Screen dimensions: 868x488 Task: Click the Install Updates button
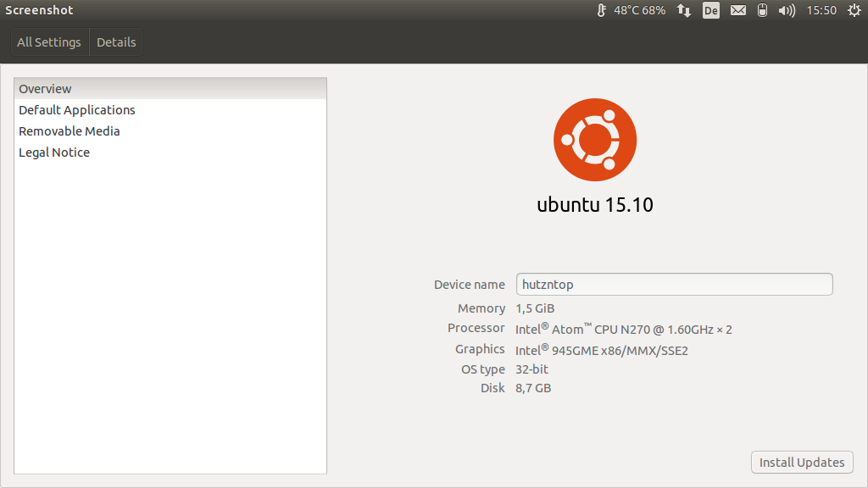(802, 462)
